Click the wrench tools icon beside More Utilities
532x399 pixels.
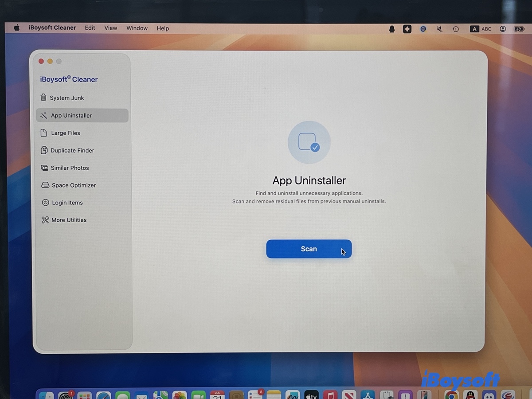(45, 220)
